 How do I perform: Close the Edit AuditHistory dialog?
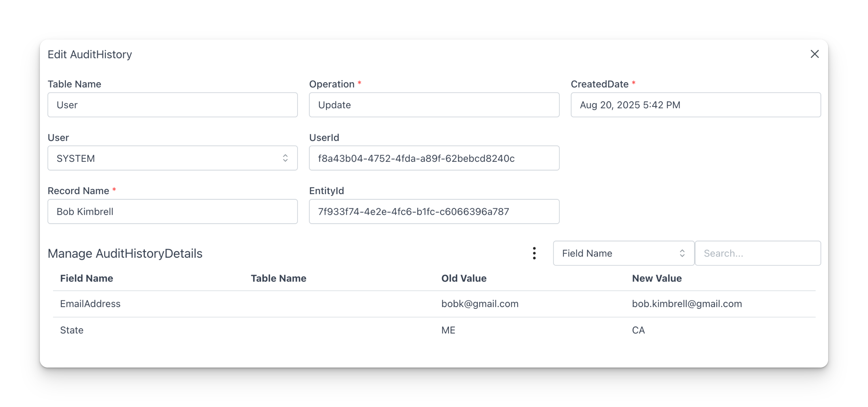click(814, 54)
